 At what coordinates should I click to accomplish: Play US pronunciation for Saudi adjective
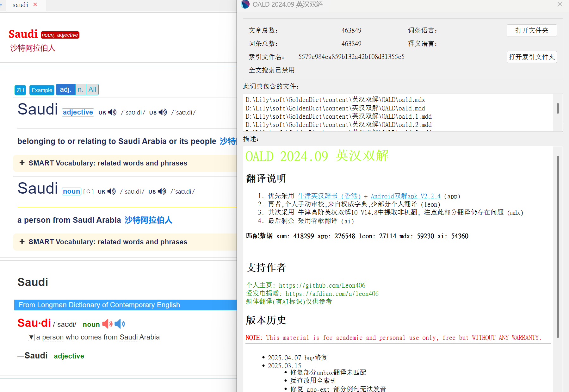(x=163, y=112)
